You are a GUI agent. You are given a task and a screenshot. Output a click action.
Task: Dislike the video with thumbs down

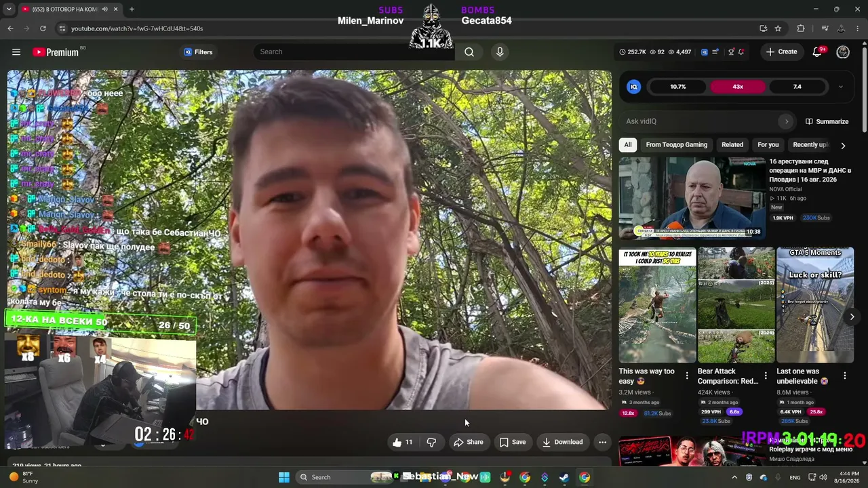click(x=431, y=442)
